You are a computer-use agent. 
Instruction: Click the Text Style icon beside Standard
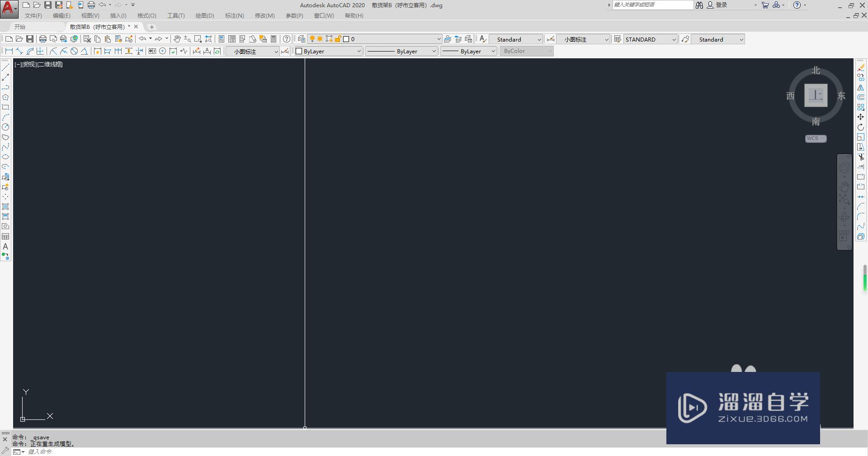pos(483,39)
